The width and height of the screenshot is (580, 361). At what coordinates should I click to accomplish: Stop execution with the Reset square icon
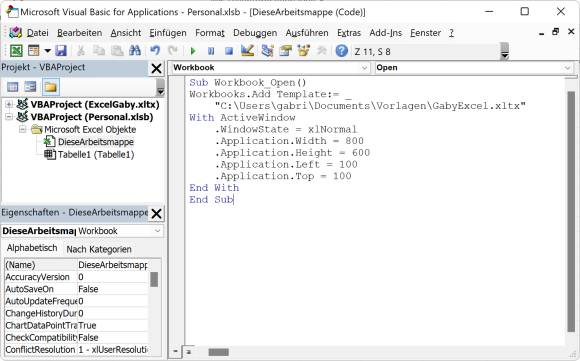click(x=229, y=51)
